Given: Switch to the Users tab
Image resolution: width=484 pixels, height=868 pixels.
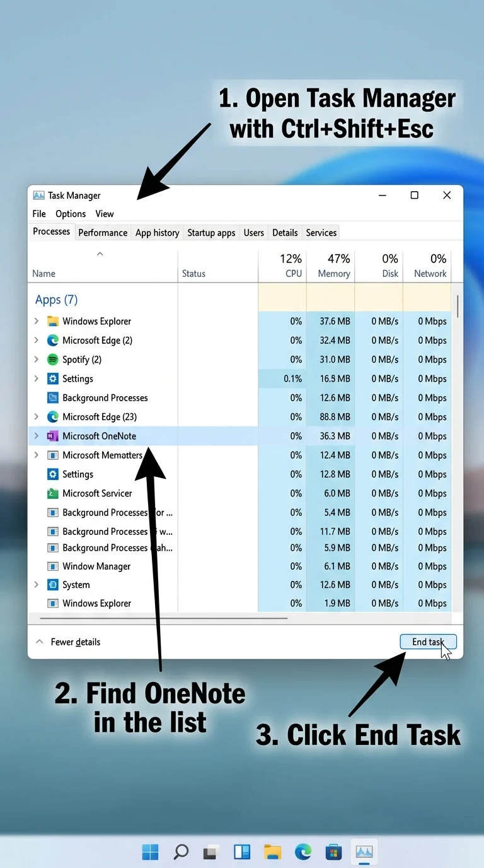Looking at the screenshot, I should pos(254,233).
